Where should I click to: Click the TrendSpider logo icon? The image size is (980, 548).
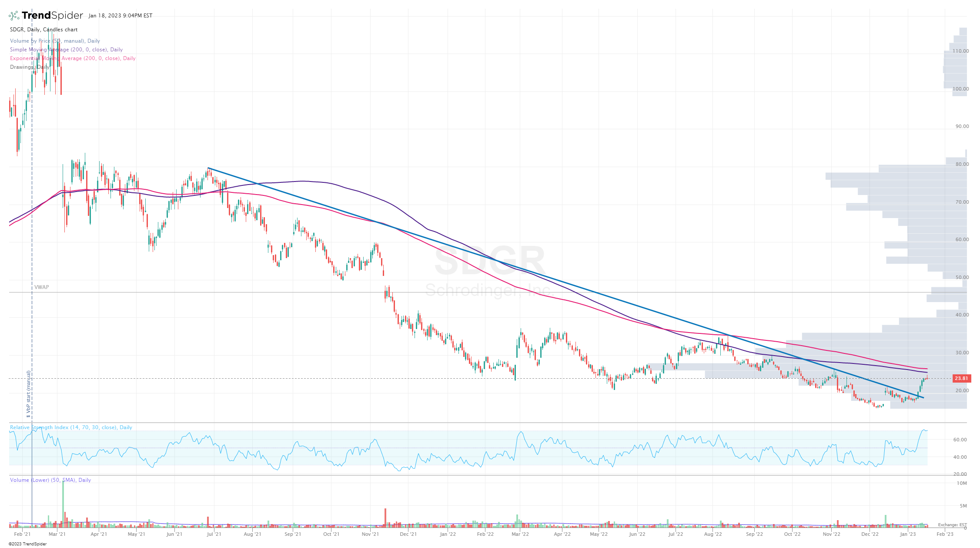click(14, 16)
